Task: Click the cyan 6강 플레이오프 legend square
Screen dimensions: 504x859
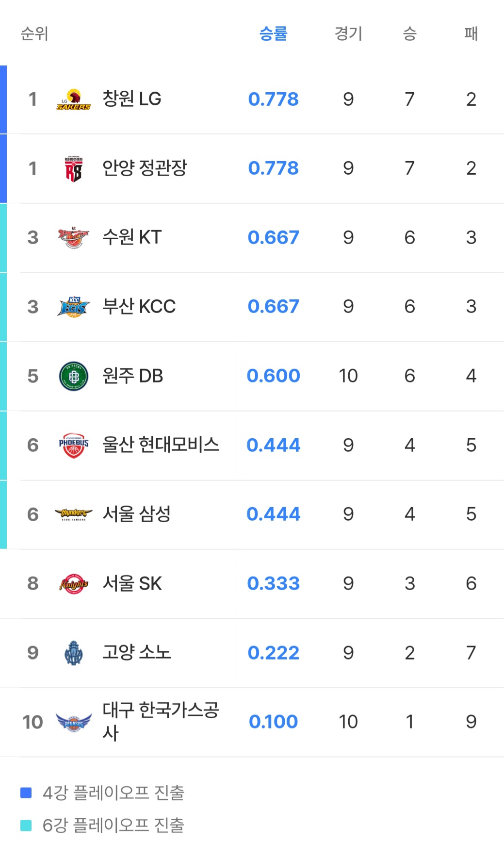Action: click(26, 825)
